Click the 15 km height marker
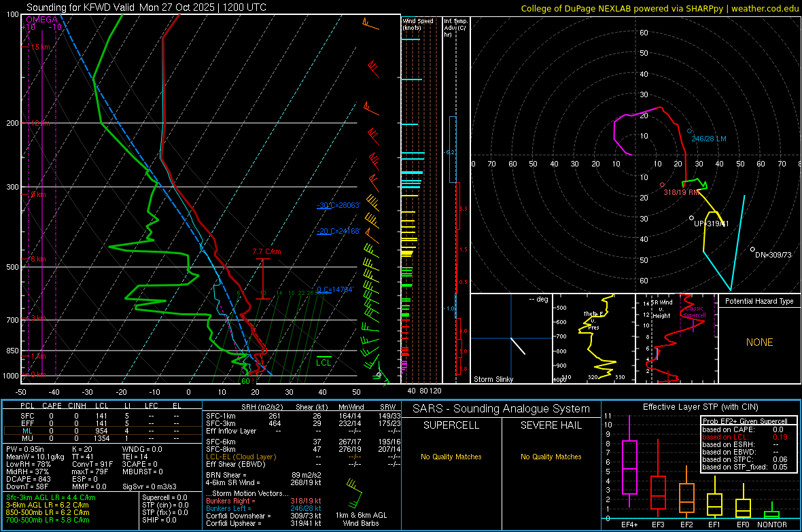 coord(40,47)
